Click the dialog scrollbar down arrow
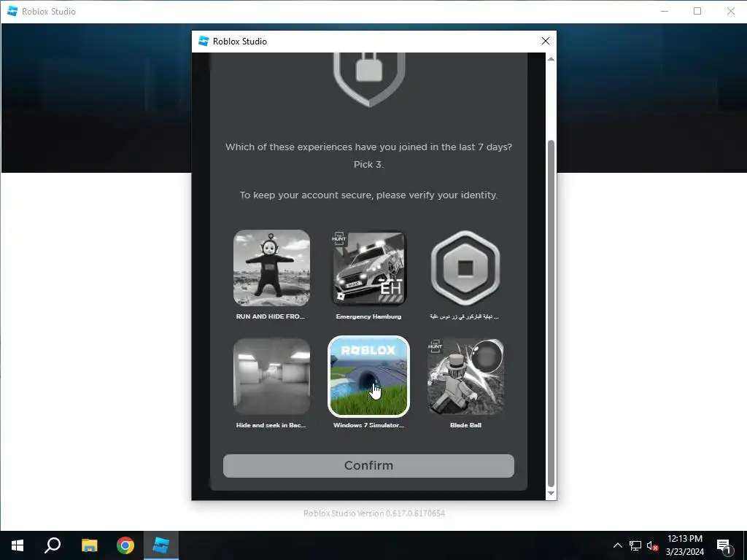Image resolution: width=747 pixels, height=560 pixels. 551,494
